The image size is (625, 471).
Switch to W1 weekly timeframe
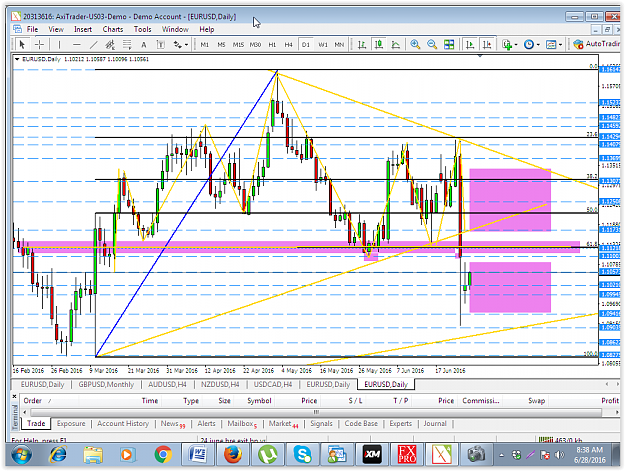pyautogui.click(x=322, y=45)
